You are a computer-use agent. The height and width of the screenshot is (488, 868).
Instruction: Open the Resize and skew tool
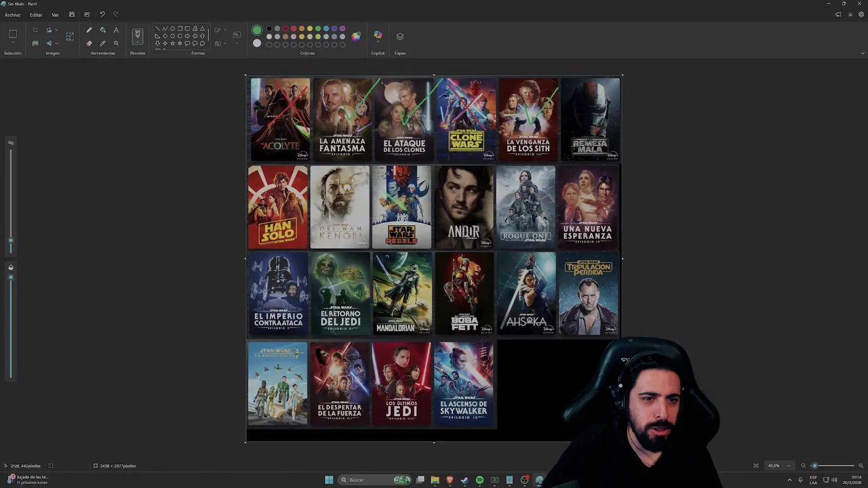coord(70,36)
